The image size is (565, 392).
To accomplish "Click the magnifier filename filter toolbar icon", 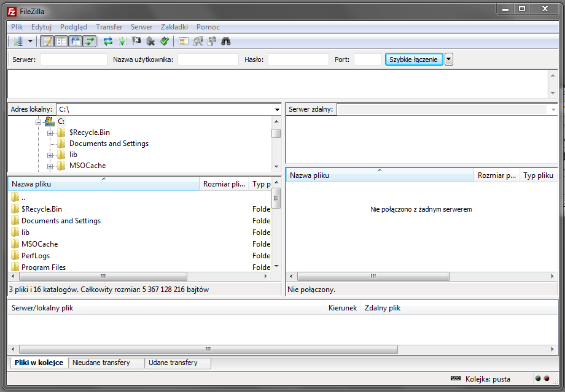I will [198, 41].
